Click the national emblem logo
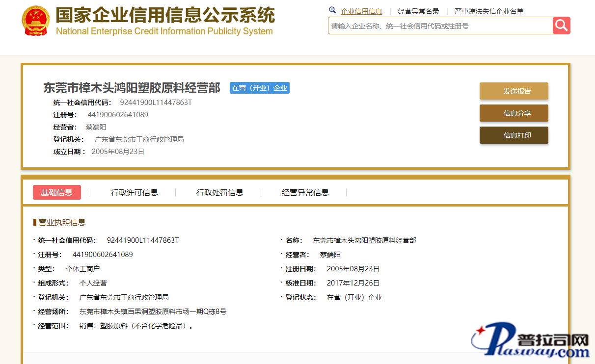595x364 pixels. 36,21
